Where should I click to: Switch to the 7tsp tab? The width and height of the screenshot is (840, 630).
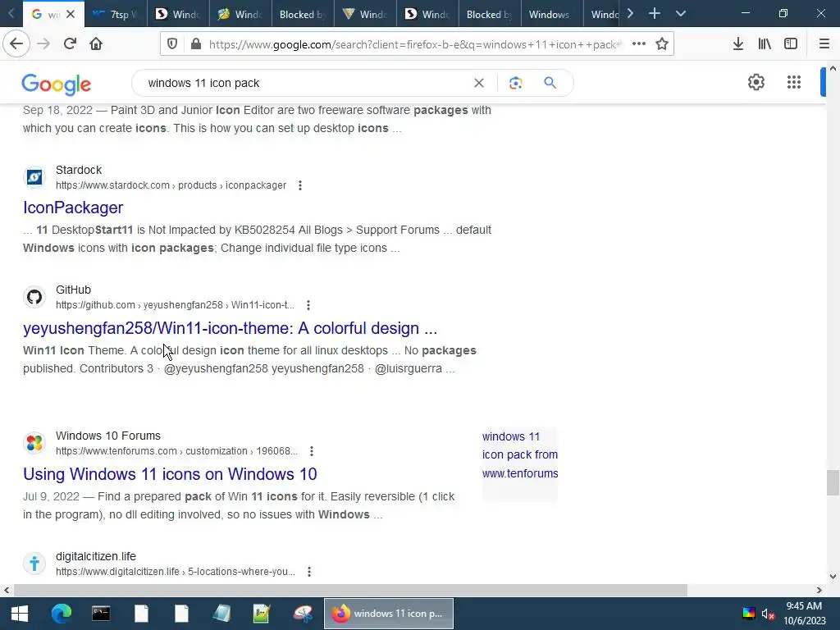(116, 14)
